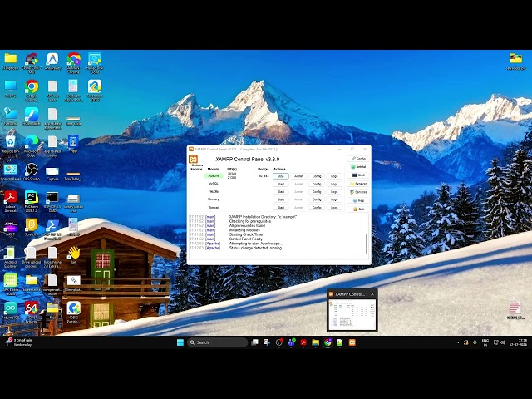Open Apache Config menu
The image size is (532, 399).
pos(317,176)
